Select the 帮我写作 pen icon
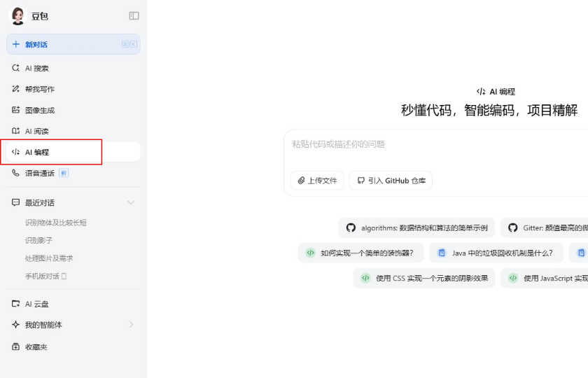 16,90
